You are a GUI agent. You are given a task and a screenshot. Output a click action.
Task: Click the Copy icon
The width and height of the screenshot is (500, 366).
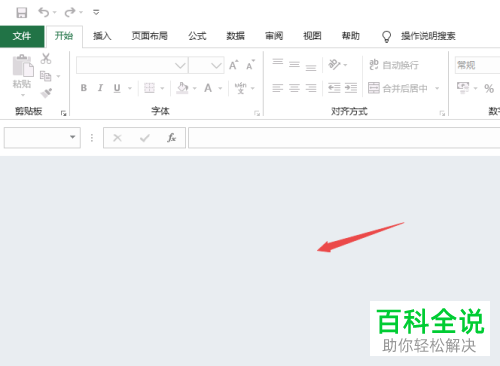point(46,76)
